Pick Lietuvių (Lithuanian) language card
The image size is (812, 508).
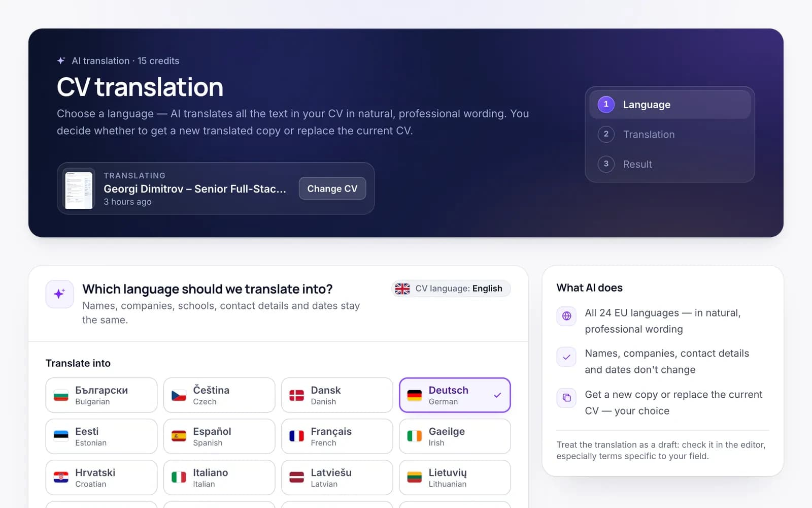[x=455, y=478]
